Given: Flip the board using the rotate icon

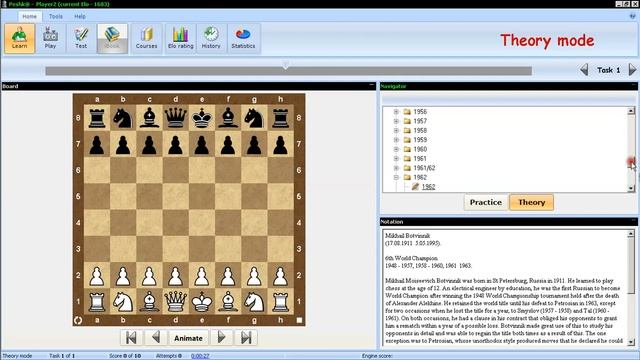Looking at the screenshot, I should [78, 320].
